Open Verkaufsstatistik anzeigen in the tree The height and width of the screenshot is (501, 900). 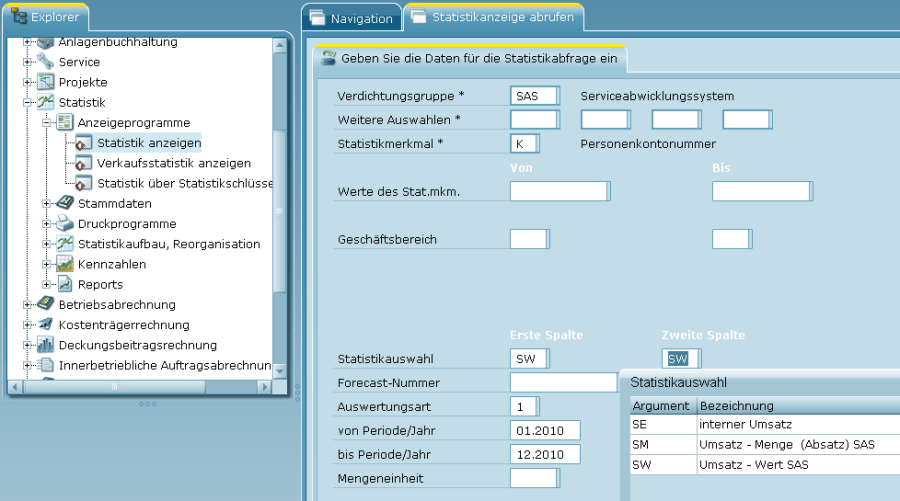[x=174, y=163]
